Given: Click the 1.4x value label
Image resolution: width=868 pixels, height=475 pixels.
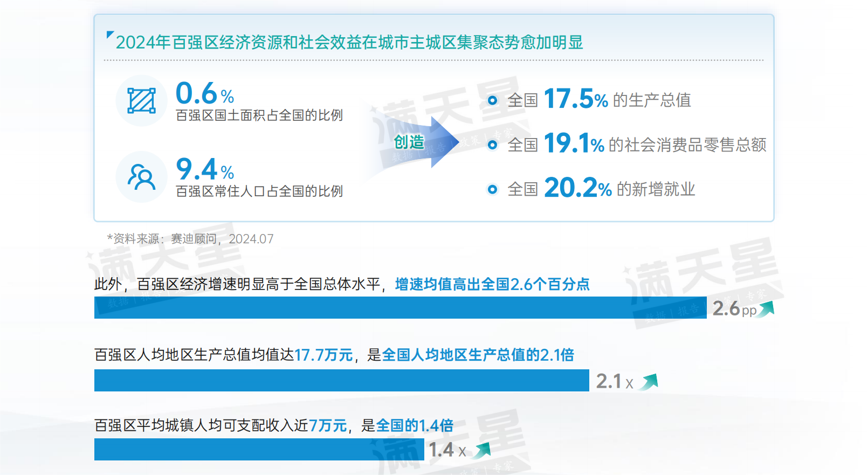Looking at the screenshot, I should 447,450.
